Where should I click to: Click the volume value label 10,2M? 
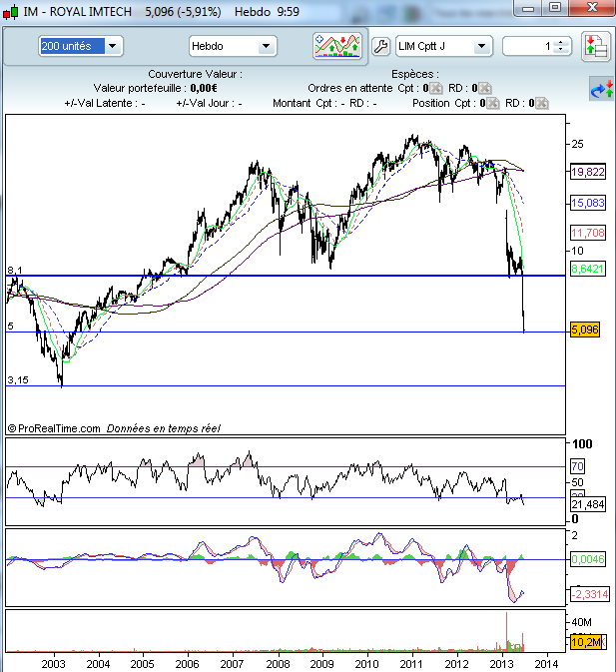coord(586,642)
